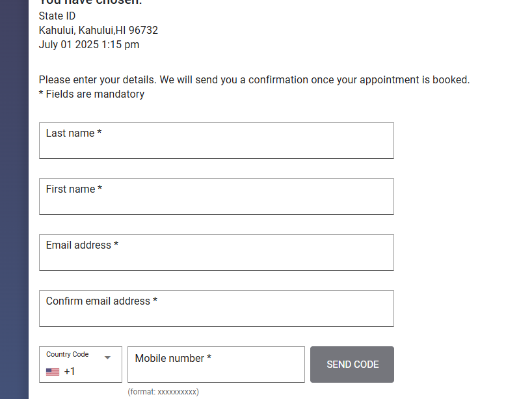This screenshot has height=399, width=532.
Task: Open the Country Code selector box
Action: [x=81, y=365]
